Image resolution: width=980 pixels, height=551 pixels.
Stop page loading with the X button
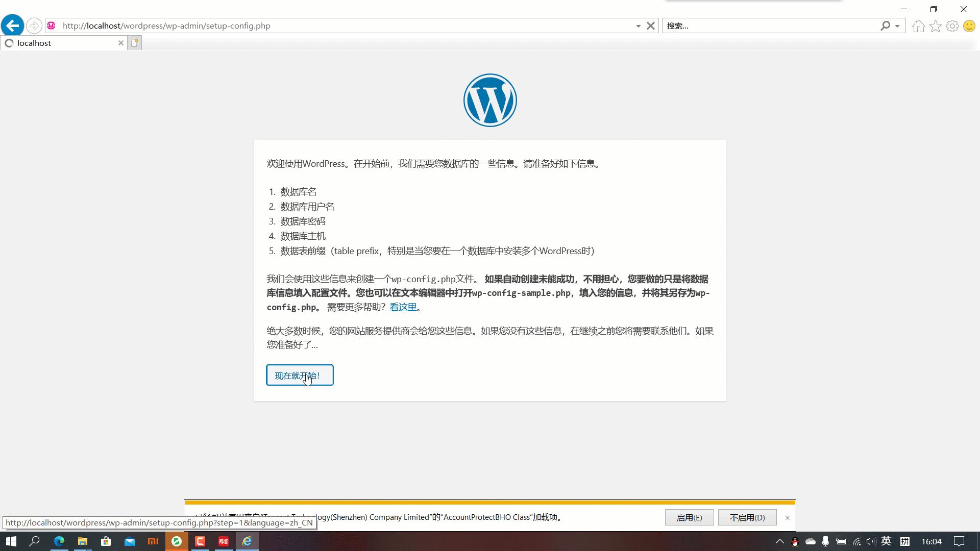coord(651,26)
